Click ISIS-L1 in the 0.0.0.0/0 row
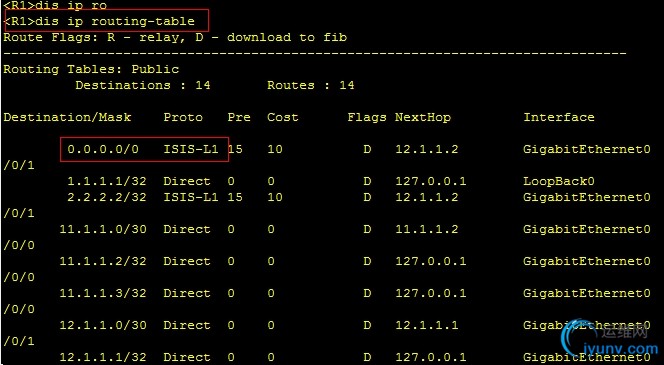The width and height of the screenshot is (664, 365). tap(191, 149)
